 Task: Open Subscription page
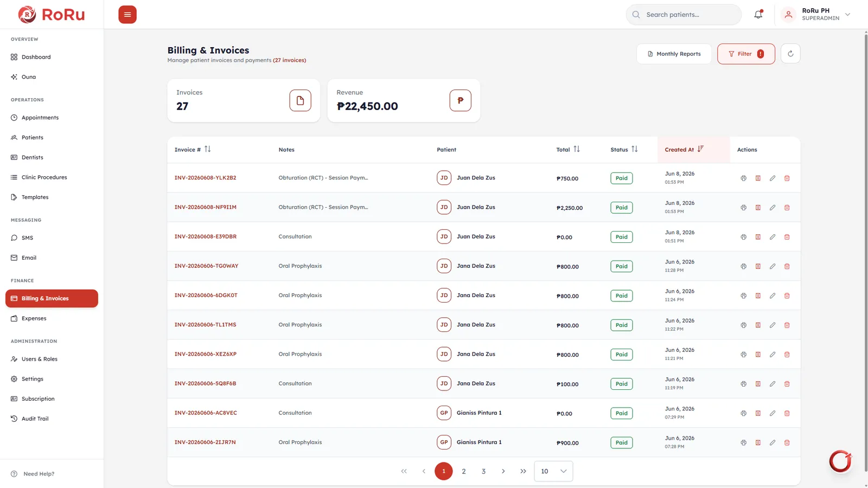pyautogui.click(x=52, y=399)
